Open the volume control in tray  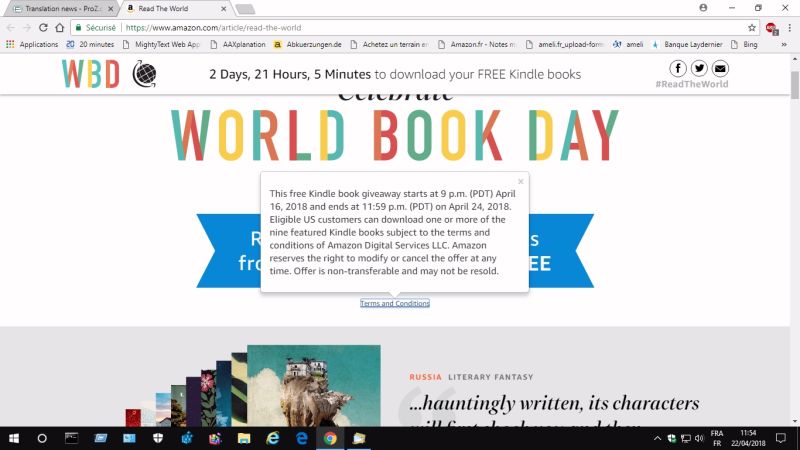click(x=699, y=438)
